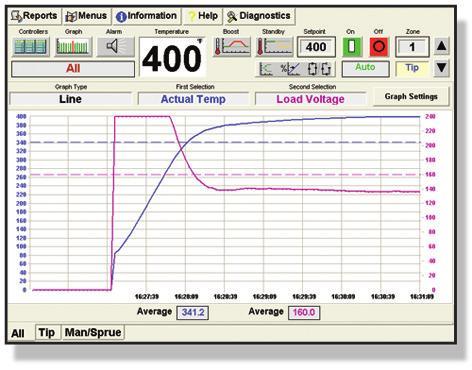
Task: Turn the zone on with green On button
Action: (x=352, y=47)
